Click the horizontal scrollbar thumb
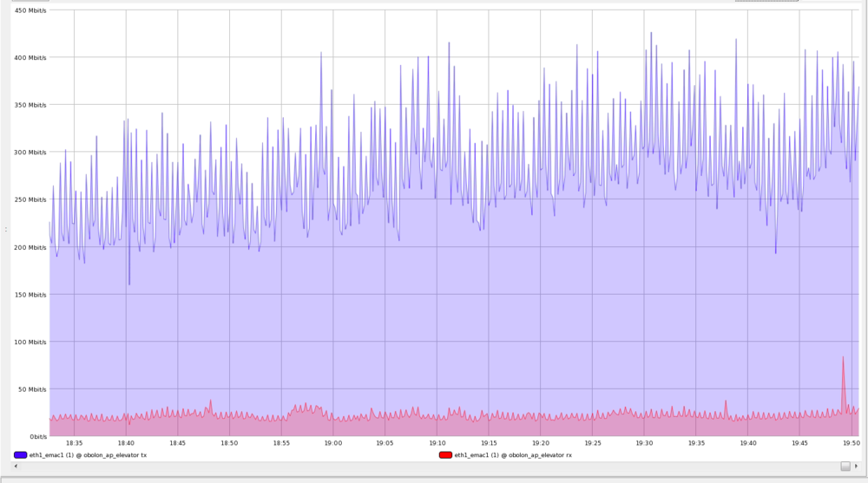Screen dimensions: 868x483 click(845, 467)
